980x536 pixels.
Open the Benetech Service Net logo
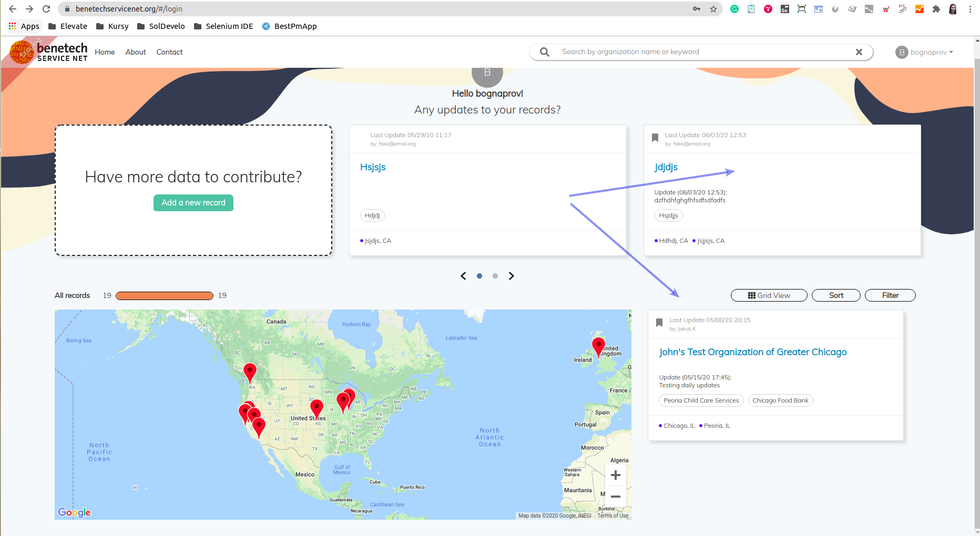click(x=48, y=52)
